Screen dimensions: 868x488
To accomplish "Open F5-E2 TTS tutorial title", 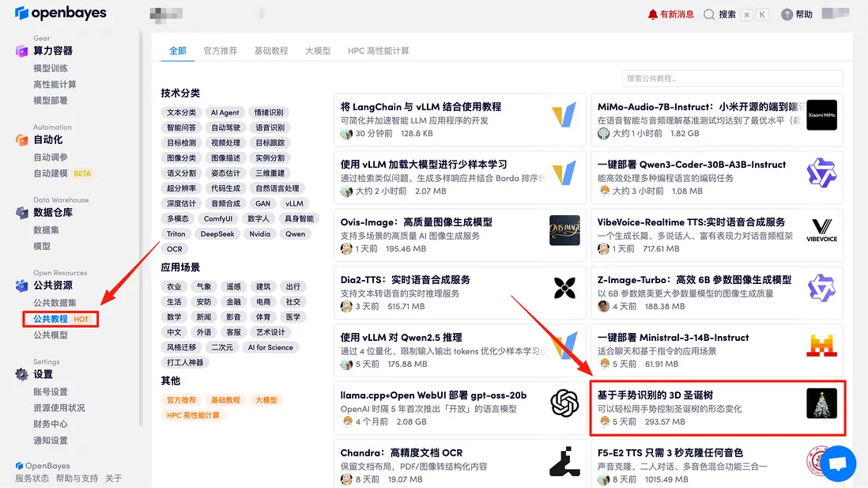I will click(670, 453).
